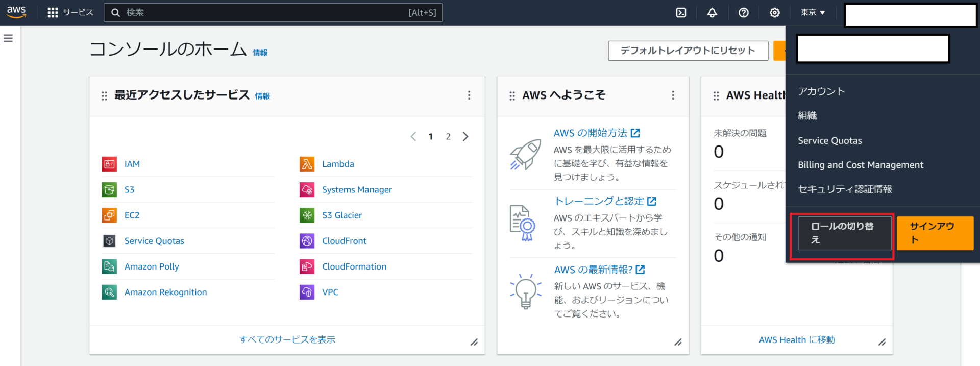
Task: Open Billing and Cost Management
Action: tap(861, 165)
